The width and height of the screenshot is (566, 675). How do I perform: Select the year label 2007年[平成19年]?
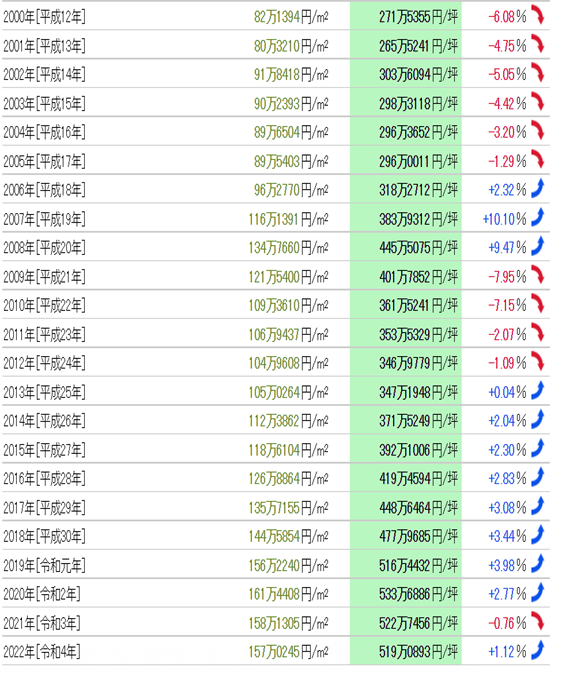point(44,219)
